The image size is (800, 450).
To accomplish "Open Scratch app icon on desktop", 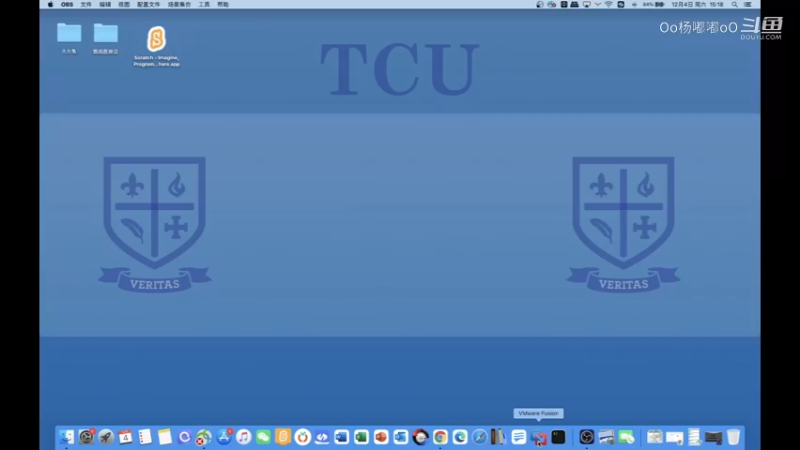I will click(157, 39).
